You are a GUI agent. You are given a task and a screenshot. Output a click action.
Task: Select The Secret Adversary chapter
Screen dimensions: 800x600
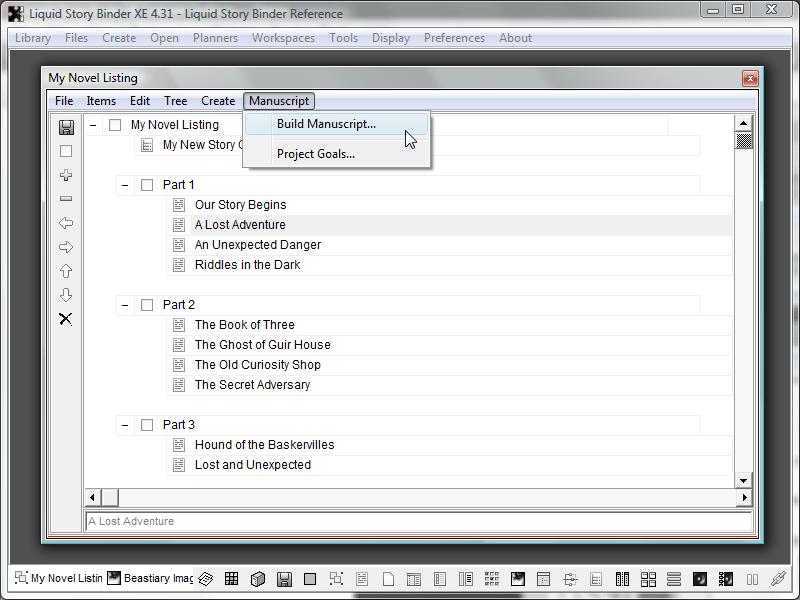point(252,385)
